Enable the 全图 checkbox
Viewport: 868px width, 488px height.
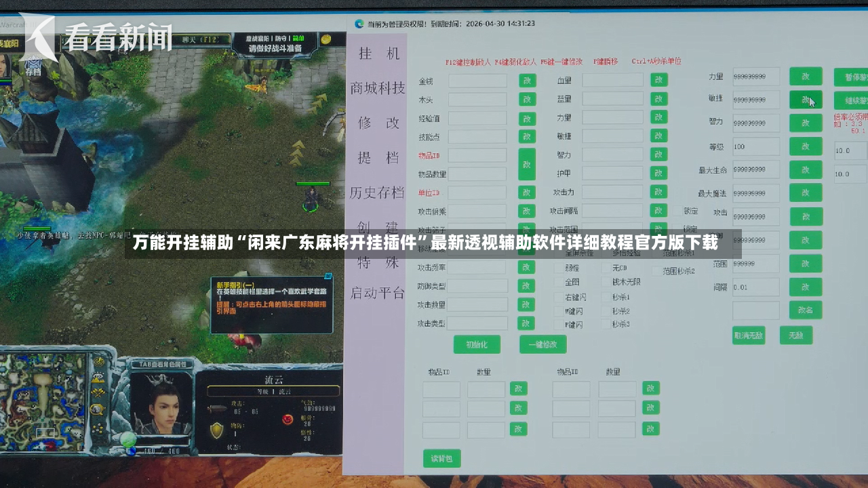[x=558, y=282]
